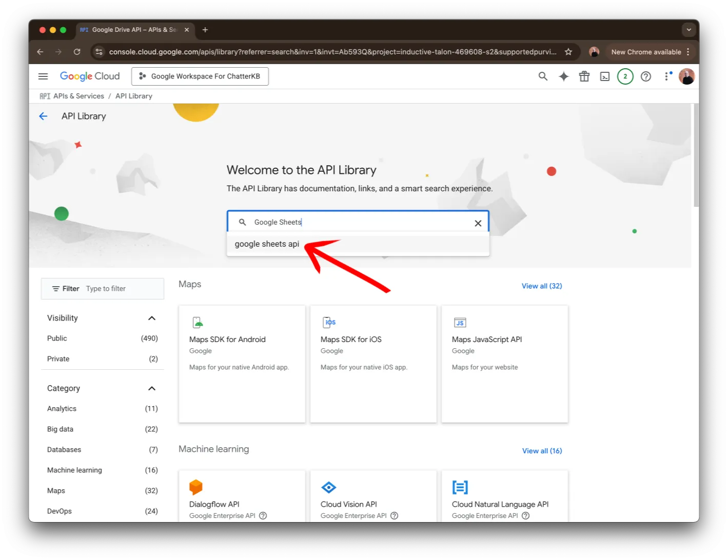Click APIs & Services breadcrumb
Screen dimensions: 728x560
coord(78,96)
